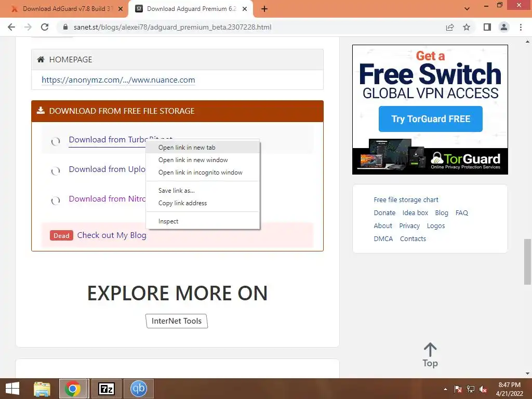
Task: Click the red Dead badge
Action: (x=61, y=235)
